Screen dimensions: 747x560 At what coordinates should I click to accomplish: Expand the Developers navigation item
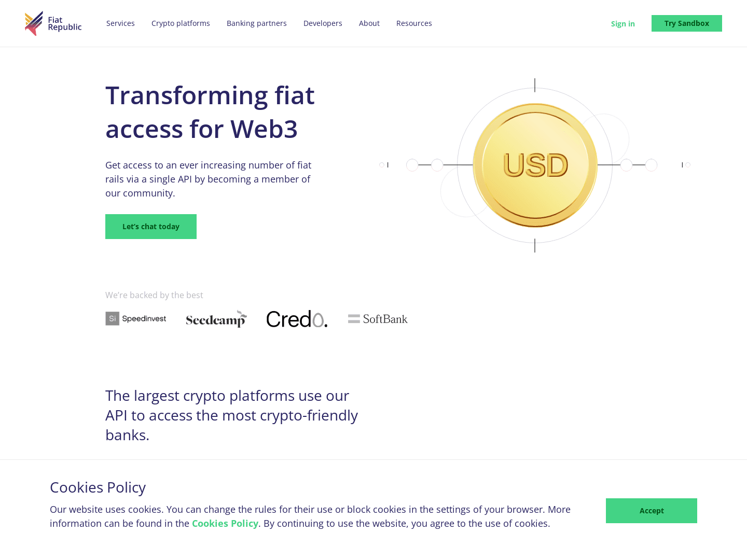[323, 23]
